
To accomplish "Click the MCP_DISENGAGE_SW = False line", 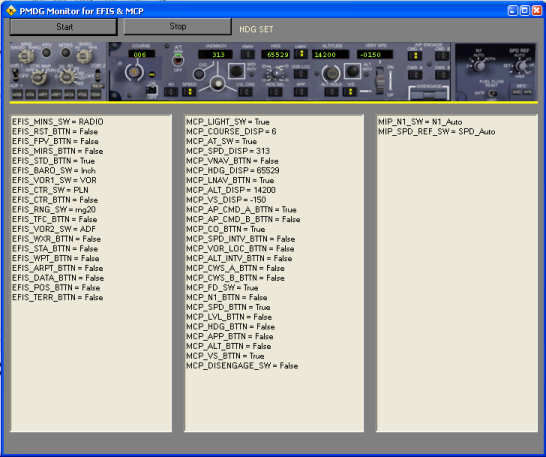I will tap(242, 366).
